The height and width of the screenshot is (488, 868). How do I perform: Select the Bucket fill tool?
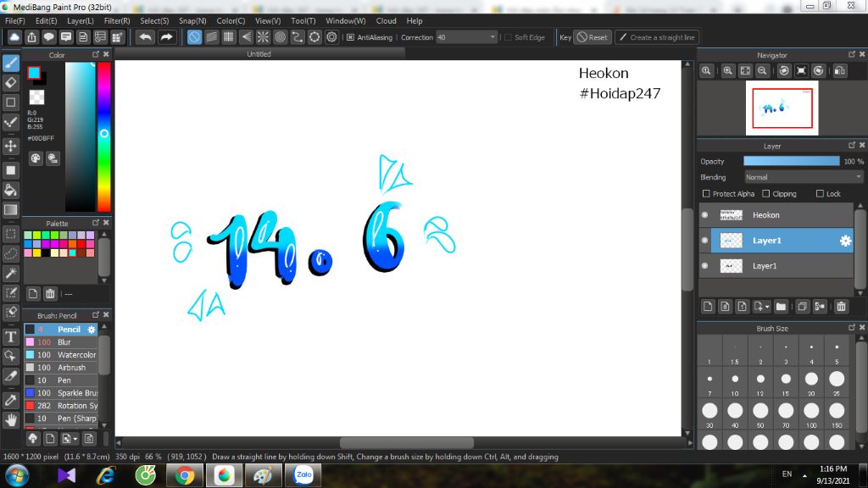[x=11, y=190]
